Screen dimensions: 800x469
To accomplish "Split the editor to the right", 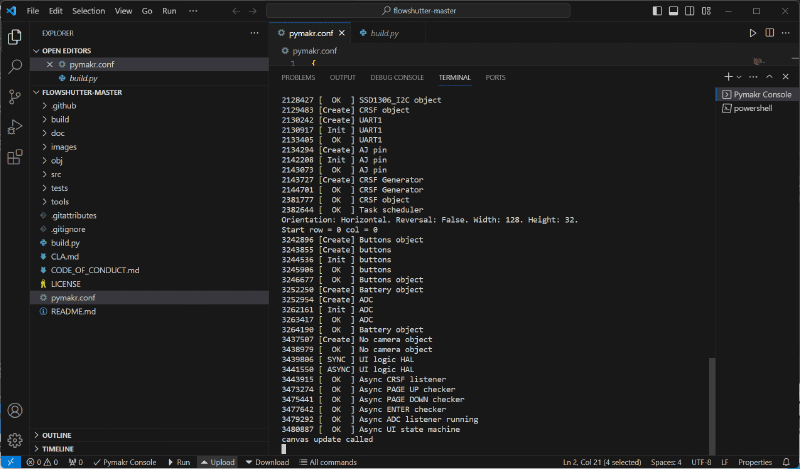I will [770, 33].
